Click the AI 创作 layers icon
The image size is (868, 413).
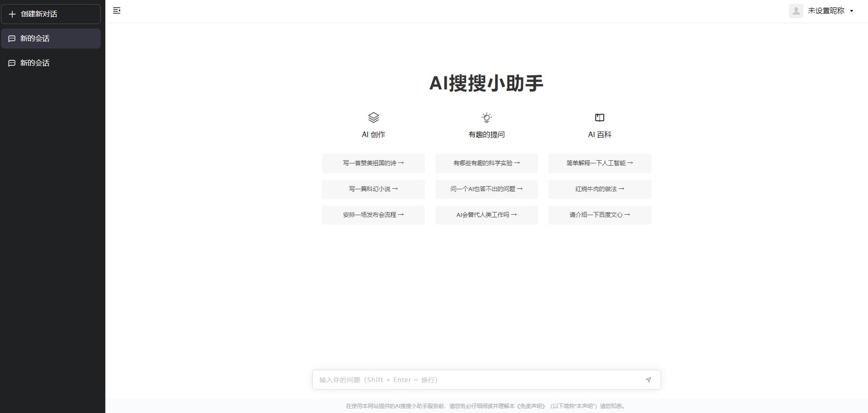(374, 118)
